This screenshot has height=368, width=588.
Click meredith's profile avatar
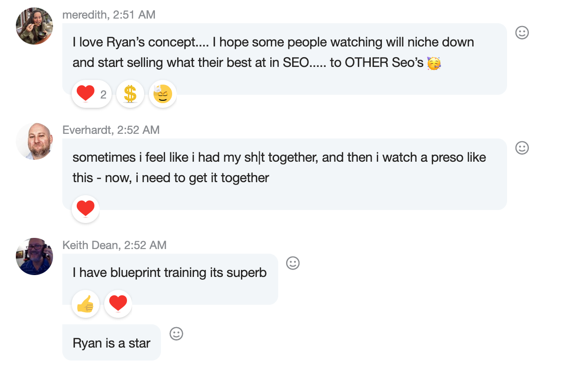[34, 26]
